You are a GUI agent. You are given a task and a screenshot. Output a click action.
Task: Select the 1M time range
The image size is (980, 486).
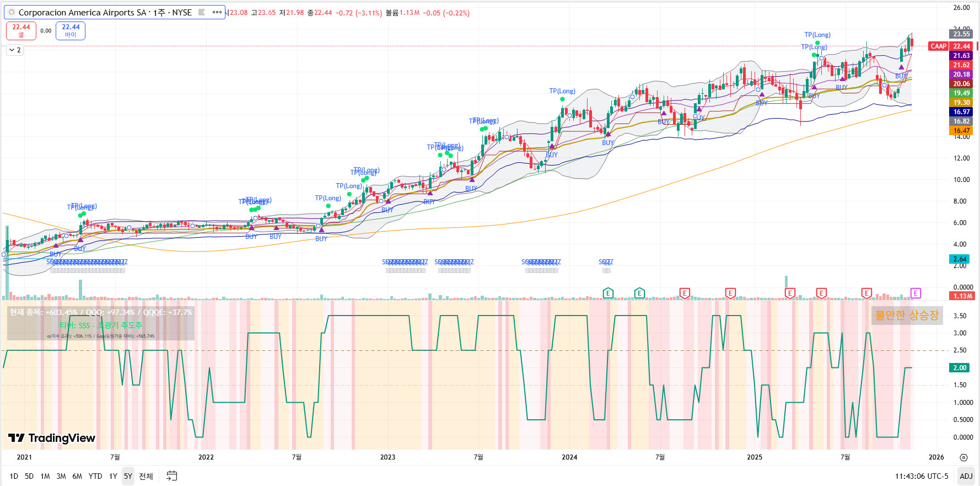tap(45, 476)
